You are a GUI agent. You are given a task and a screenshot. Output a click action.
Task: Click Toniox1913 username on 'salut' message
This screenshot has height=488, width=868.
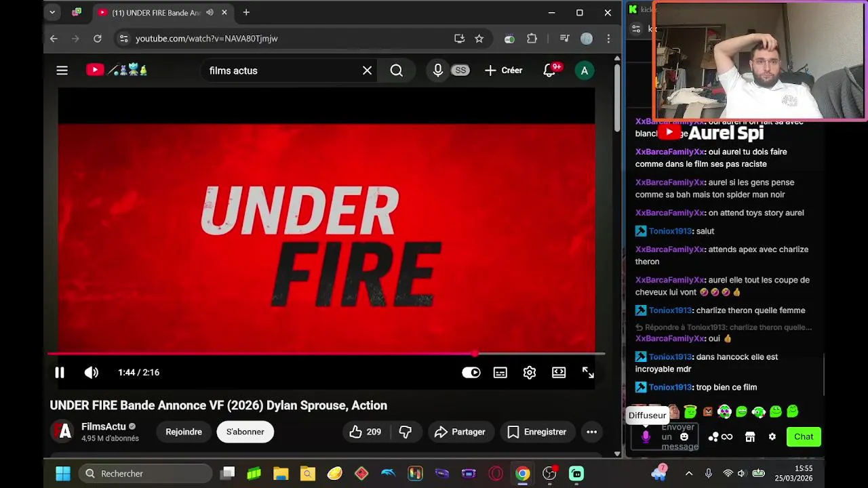(670, 231)
